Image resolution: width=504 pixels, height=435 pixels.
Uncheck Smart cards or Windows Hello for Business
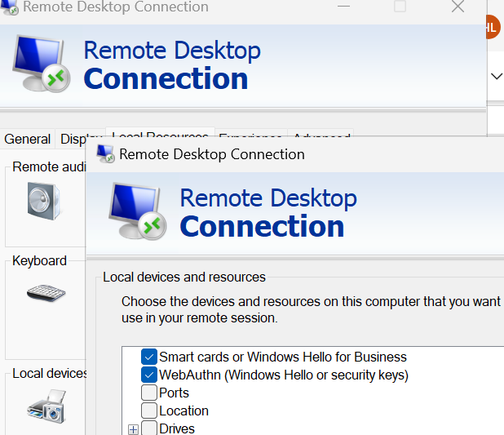point(149,357)
